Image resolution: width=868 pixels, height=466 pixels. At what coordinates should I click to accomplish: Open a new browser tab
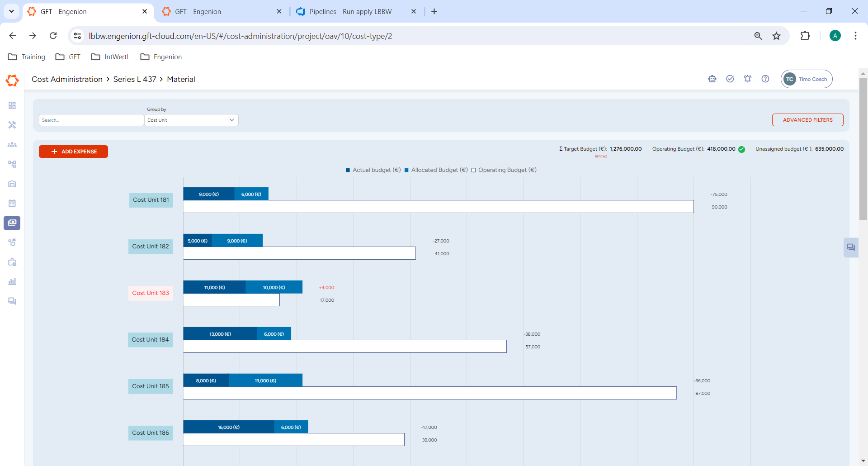[434, 11]
